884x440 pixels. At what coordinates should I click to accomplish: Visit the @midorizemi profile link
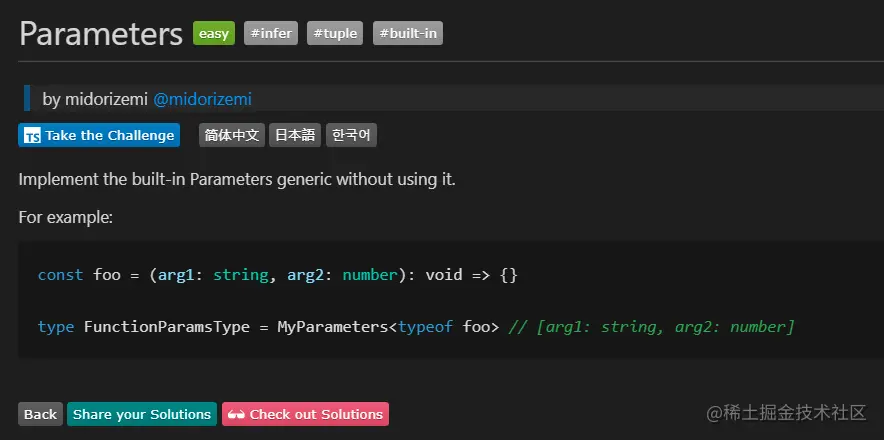click(x=202, y=99)
